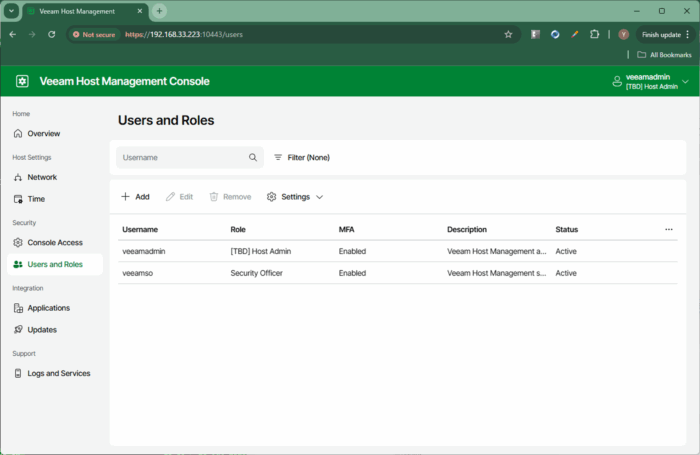Open the Filter (None) options

pos(302,158)
